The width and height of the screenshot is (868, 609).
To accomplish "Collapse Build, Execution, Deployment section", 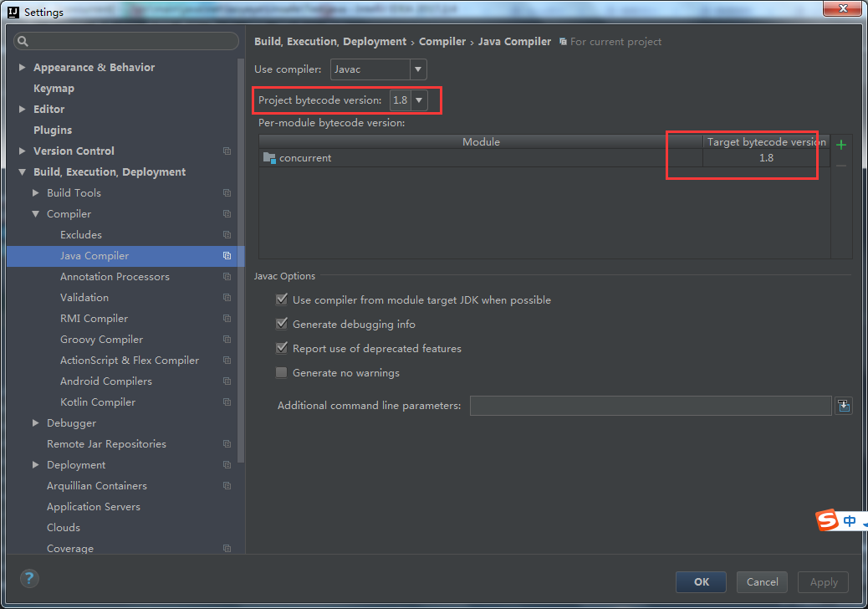I will click(22, 172).
